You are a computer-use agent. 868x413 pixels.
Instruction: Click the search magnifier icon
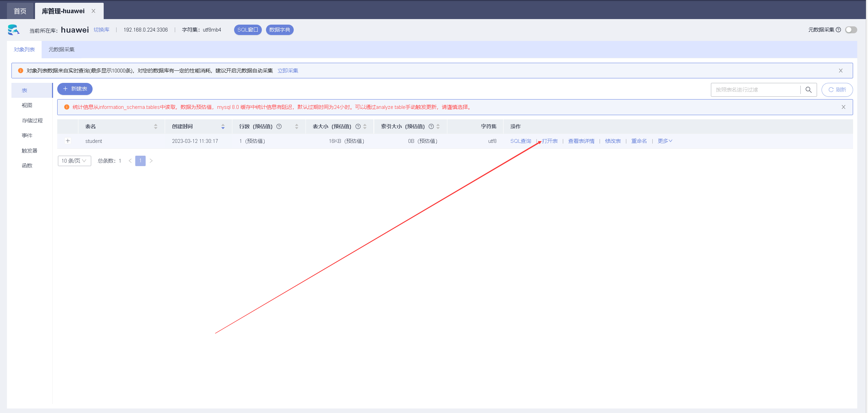click(808, 90)
